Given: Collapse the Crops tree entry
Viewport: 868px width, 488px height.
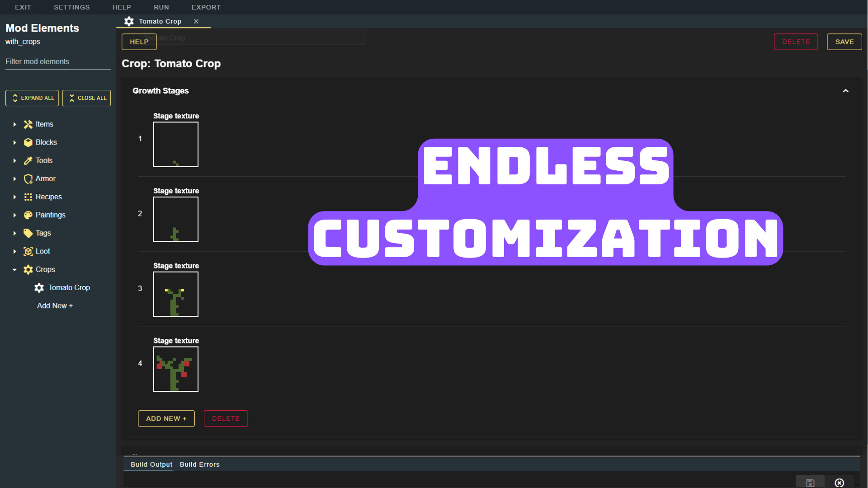Looking at the screenshot, I should point(14,269).
